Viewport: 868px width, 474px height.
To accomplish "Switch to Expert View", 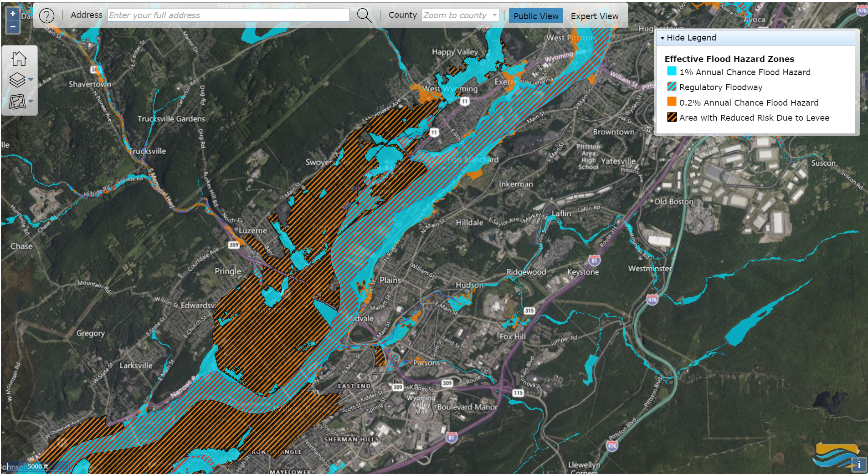I will pos(594,15).
